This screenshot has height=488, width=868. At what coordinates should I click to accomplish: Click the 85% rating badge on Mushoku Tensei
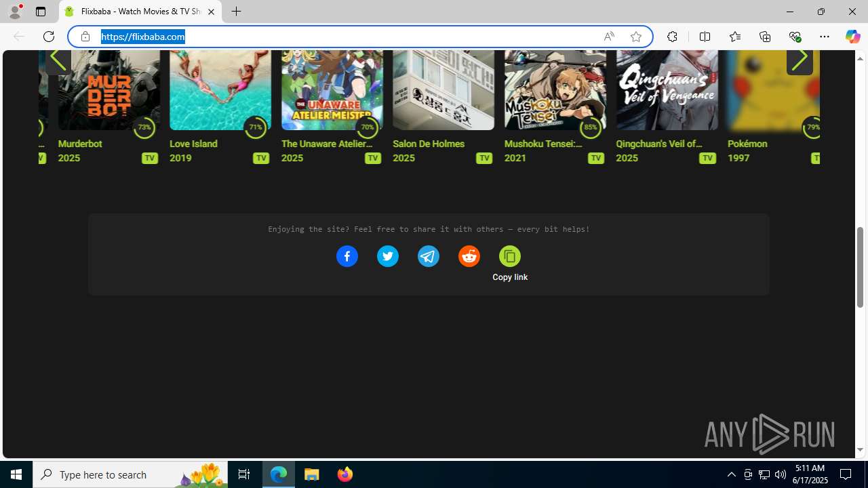(x=590, y=127)
